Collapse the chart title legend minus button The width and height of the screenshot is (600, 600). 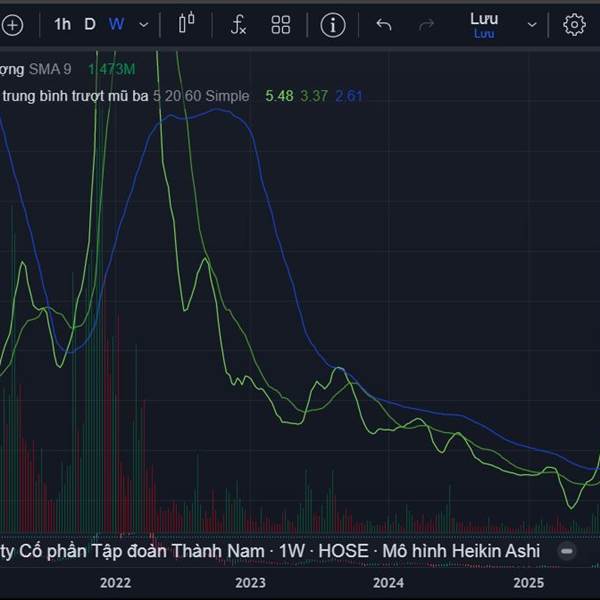[567, 551]
